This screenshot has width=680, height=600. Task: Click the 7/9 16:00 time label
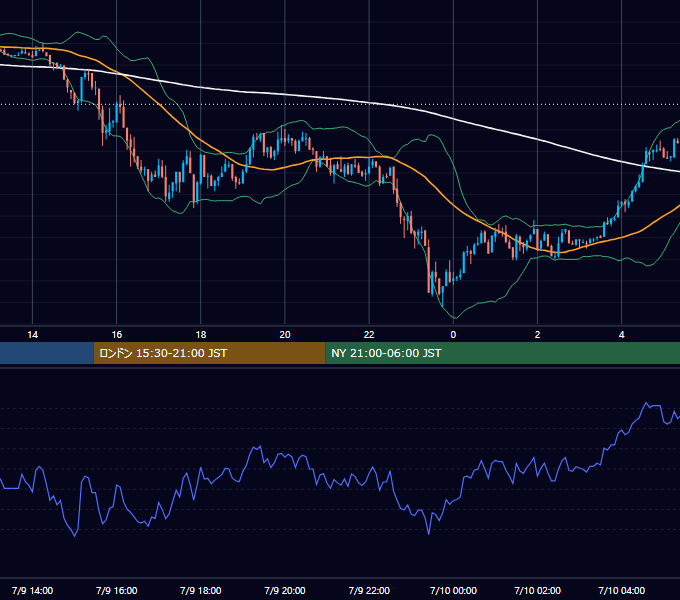point(117,590)
